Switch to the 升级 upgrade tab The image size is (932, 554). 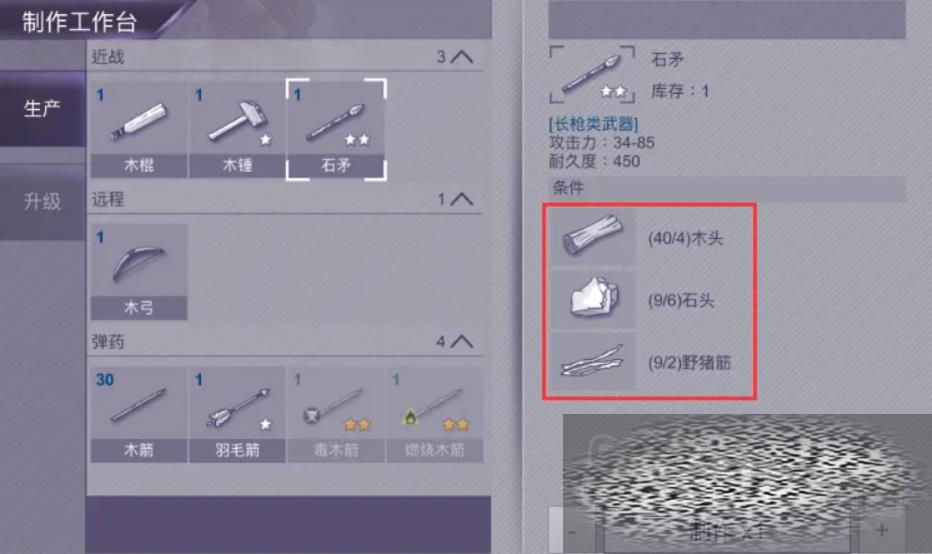point(42,202)
